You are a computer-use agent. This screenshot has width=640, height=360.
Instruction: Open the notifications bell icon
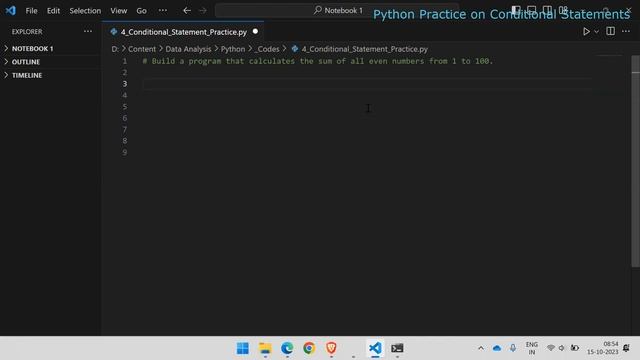pyautogui.click(x=626, y=348)
